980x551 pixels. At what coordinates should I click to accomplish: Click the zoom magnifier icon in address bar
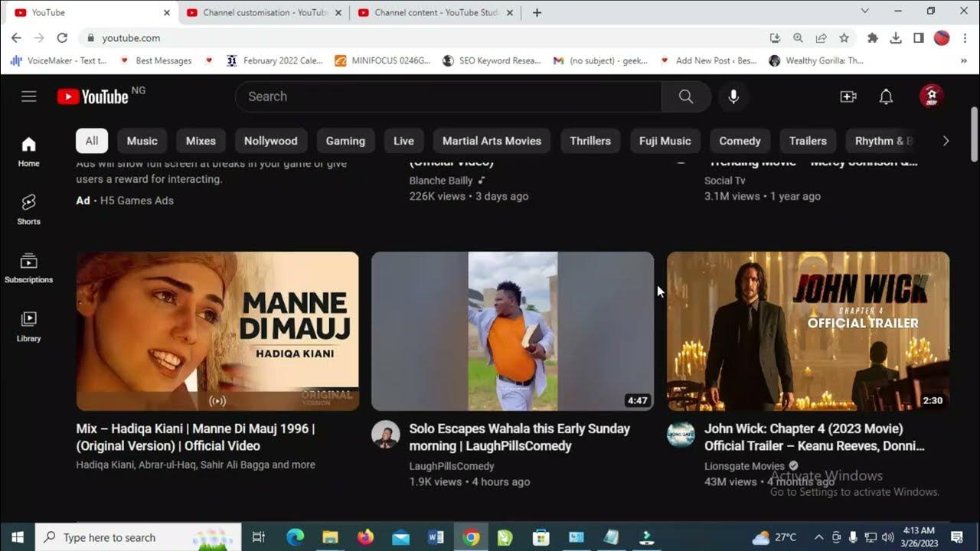point(798,37)
